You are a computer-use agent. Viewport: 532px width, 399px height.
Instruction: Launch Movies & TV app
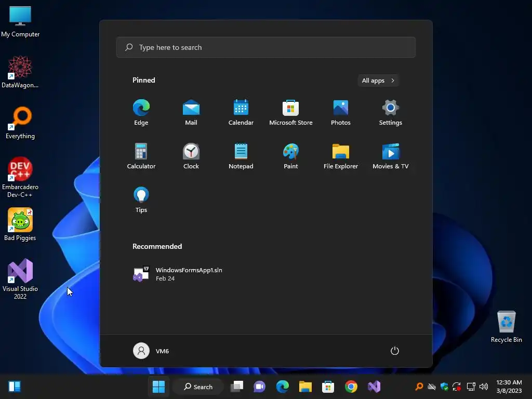(x=391, y=156)
